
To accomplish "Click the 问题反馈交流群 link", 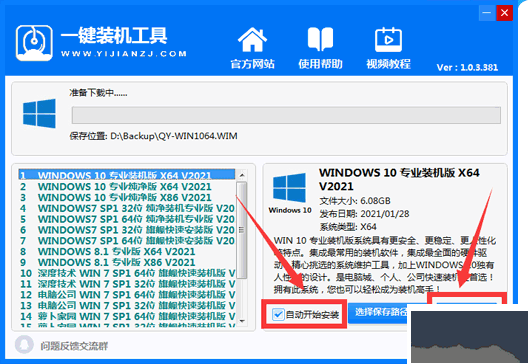I will (74, 346).
